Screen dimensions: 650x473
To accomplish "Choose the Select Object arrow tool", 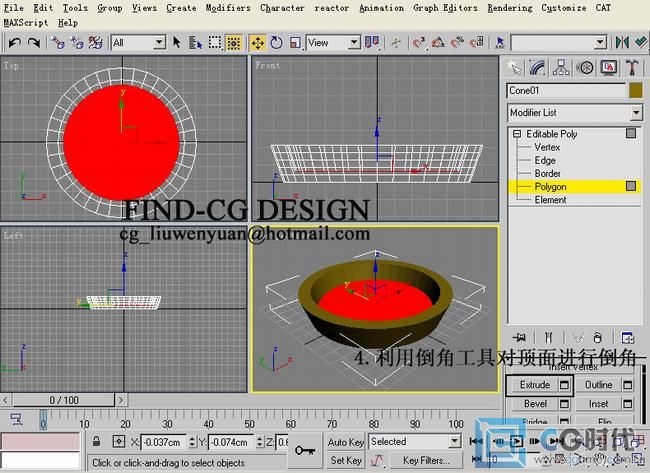I will [x=177, y=42].
